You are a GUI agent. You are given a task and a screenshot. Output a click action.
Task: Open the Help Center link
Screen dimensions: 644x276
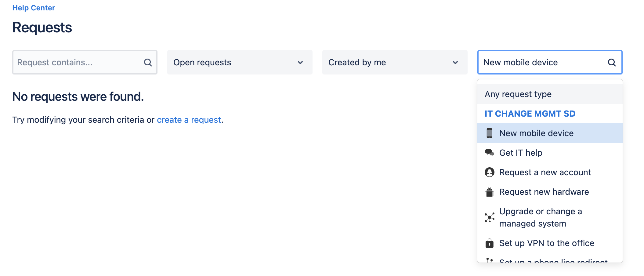point(34,8)
